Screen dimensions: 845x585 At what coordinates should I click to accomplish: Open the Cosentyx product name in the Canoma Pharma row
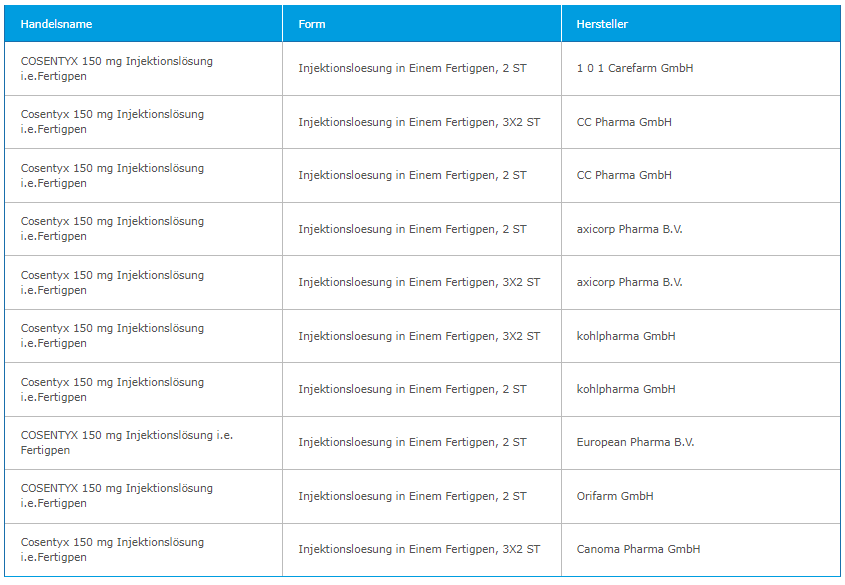click(x=112, y=550)
